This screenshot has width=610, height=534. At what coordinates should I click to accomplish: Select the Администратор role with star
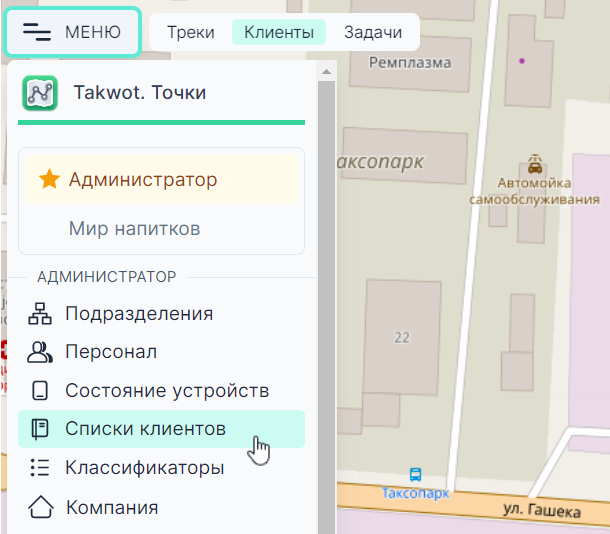pyautogui.click(x=162, y=179)
